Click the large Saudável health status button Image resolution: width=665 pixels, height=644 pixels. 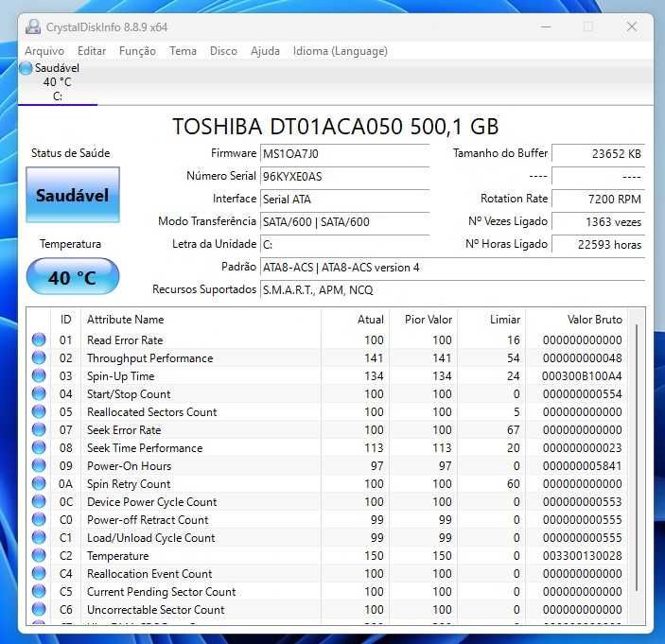pyautogui.click(x=73, y=195)
